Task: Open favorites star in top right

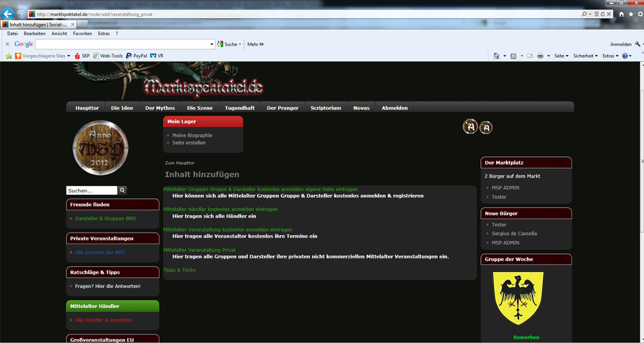Action: coord(630,14)
